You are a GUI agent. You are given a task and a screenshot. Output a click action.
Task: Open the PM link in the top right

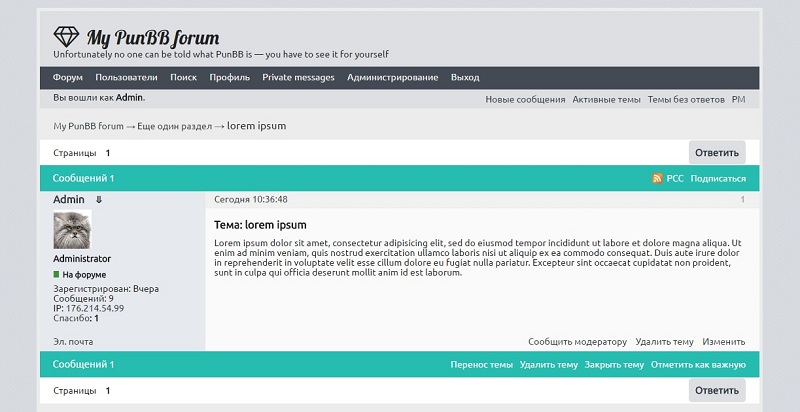coord(738,100)
